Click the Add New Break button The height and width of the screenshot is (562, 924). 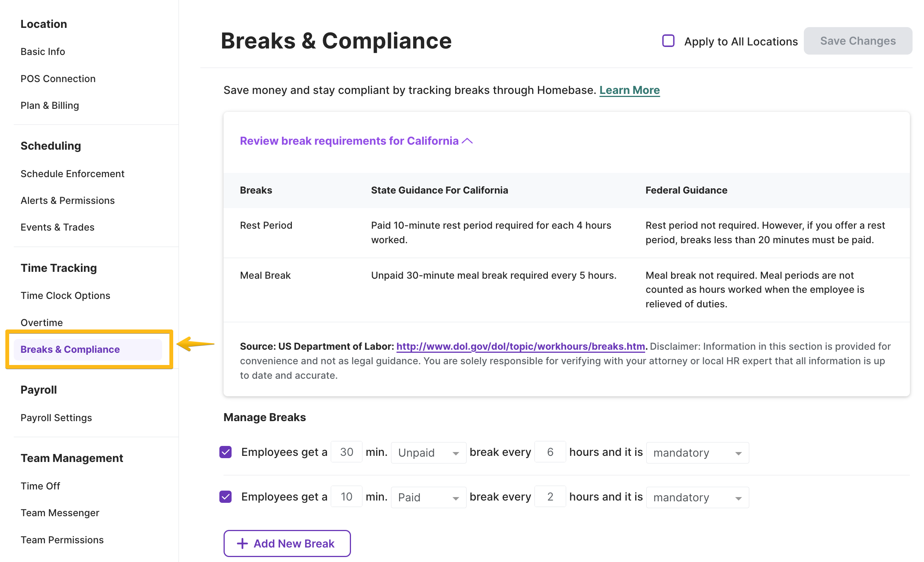point(287,543)
